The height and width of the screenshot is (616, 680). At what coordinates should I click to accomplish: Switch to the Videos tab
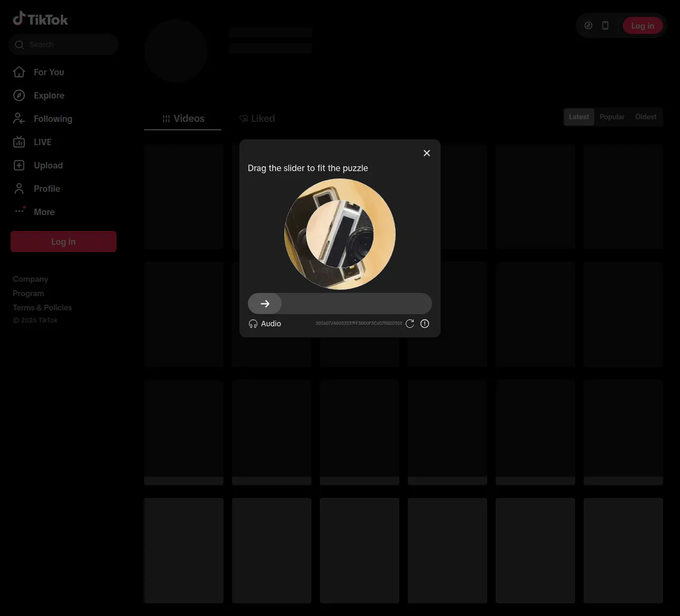click(183, 119)
